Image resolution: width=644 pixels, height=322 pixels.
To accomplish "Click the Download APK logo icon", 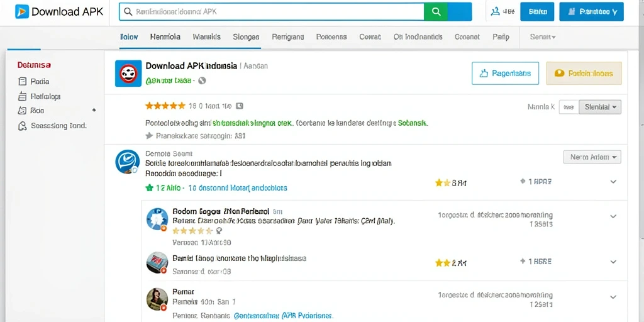I will [x=22, y=11].
